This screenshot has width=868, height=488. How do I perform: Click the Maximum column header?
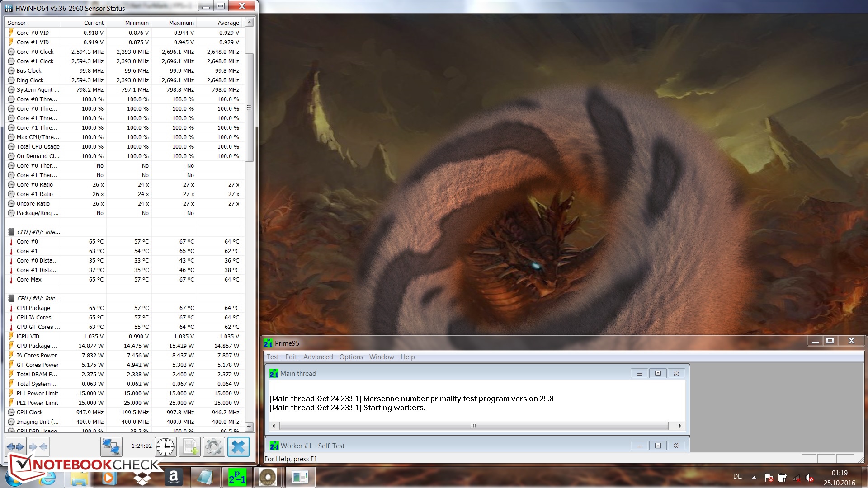pyautogui.click(x=181, y=23)
